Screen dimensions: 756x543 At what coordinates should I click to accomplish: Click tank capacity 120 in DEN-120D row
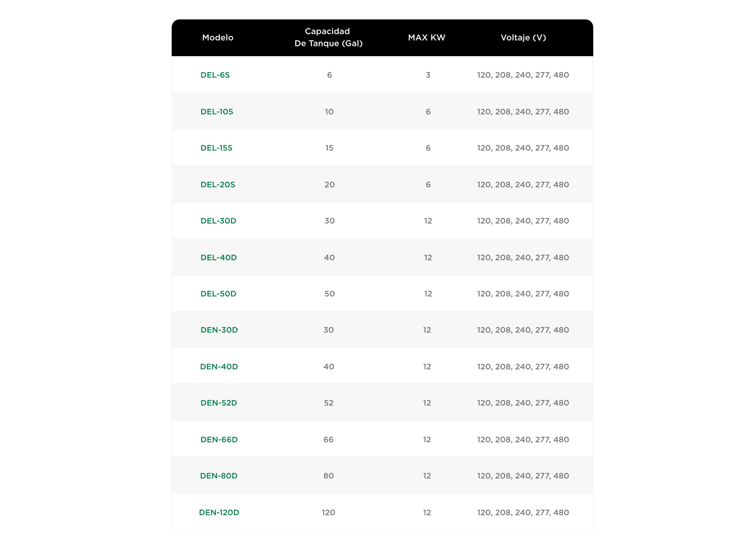click(x=328, y=513)
